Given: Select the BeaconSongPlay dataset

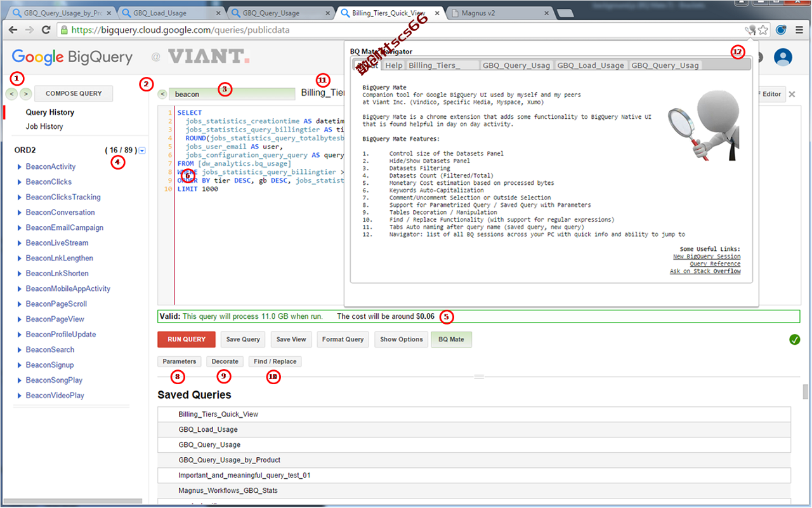Looking at the screenshot, I should (54, 380).
